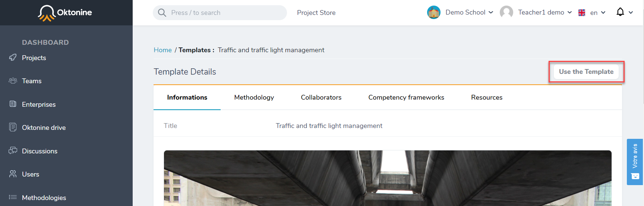The image size is (644, 206).
Task: Open the Competency frameworks tab
Action: tap(406, 97)
